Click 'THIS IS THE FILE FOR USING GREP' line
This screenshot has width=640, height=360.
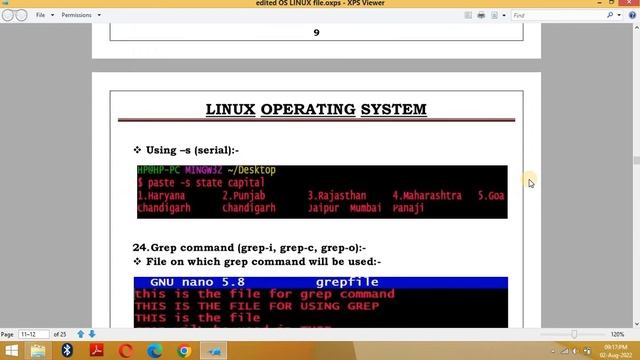pos(257,306)
